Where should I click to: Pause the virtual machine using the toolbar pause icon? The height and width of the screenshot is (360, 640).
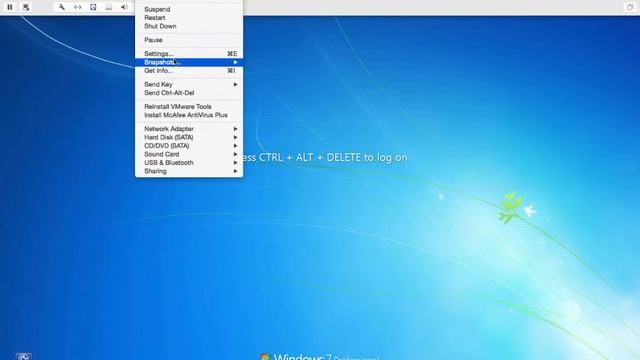coord(10,7)
